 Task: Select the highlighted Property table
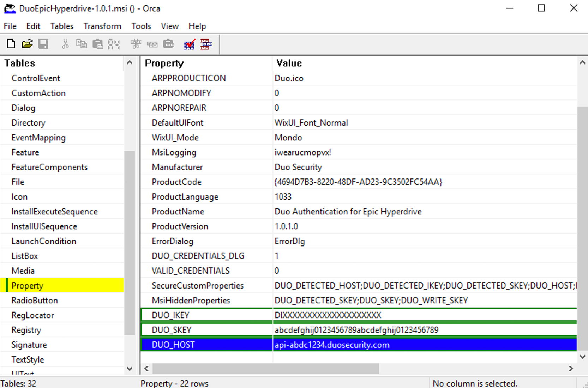pos(62,286)
